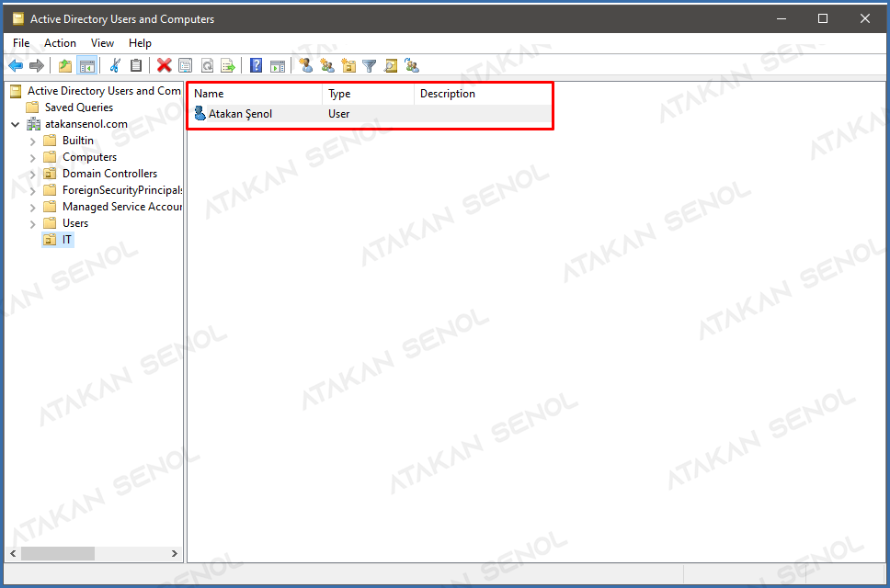
Task: Select atakansenol.com domain label
Action: click(86, 124)
